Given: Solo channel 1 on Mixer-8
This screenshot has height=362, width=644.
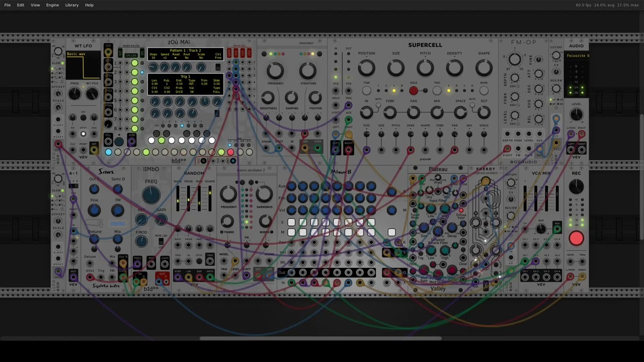Looking at the screenshot, I should 291,222.
